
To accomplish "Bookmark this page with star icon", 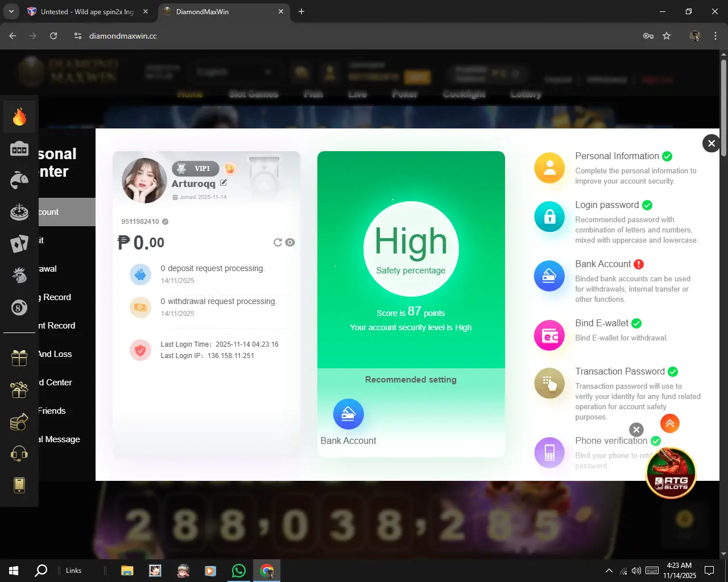I will click(x=667, y=36).
